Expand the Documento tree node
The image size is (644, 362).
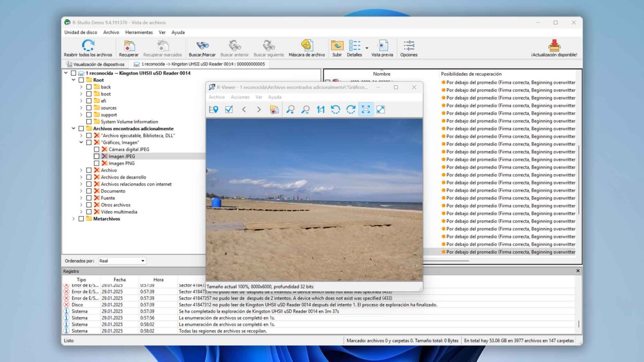[x=81, y=191]
